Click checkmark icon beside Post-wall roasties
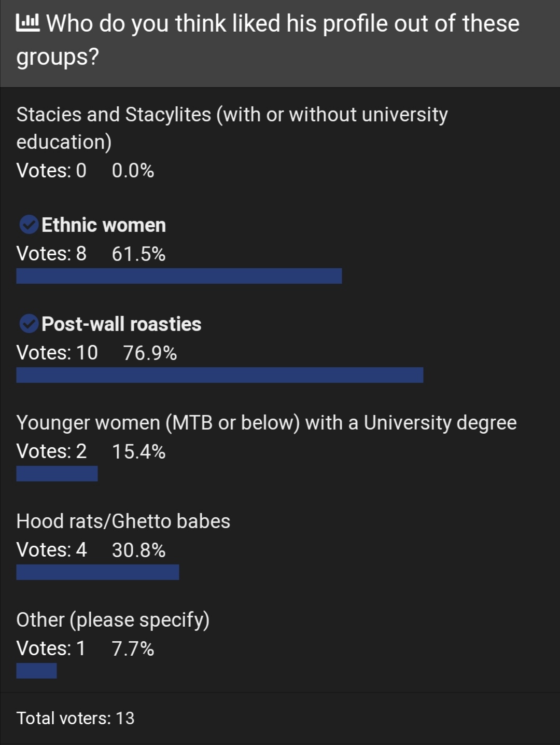This screenshot has width=560, height=745. [29, 324]
